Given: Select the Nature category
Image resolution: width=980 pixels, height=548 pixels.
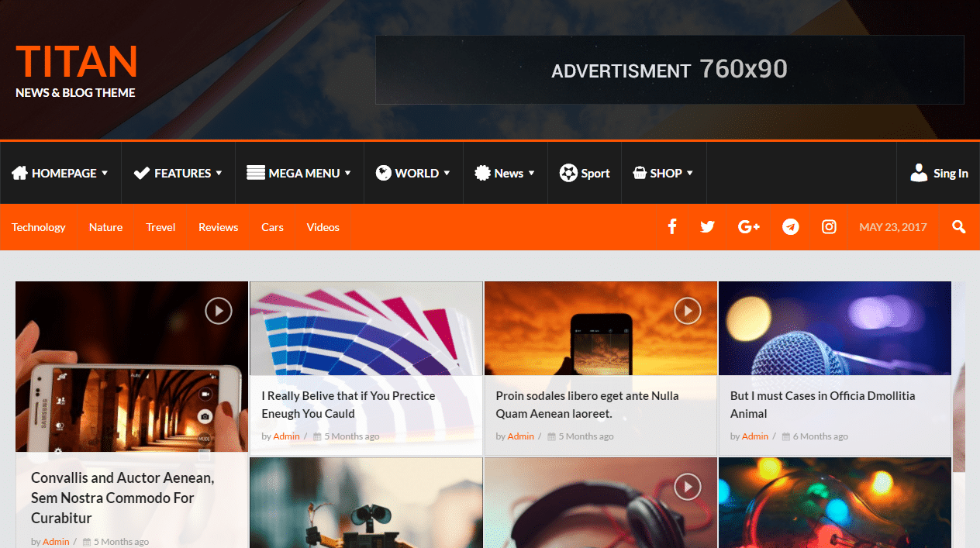Looking at the screenshot, I should pyautogui.click(x=105, y=227).
